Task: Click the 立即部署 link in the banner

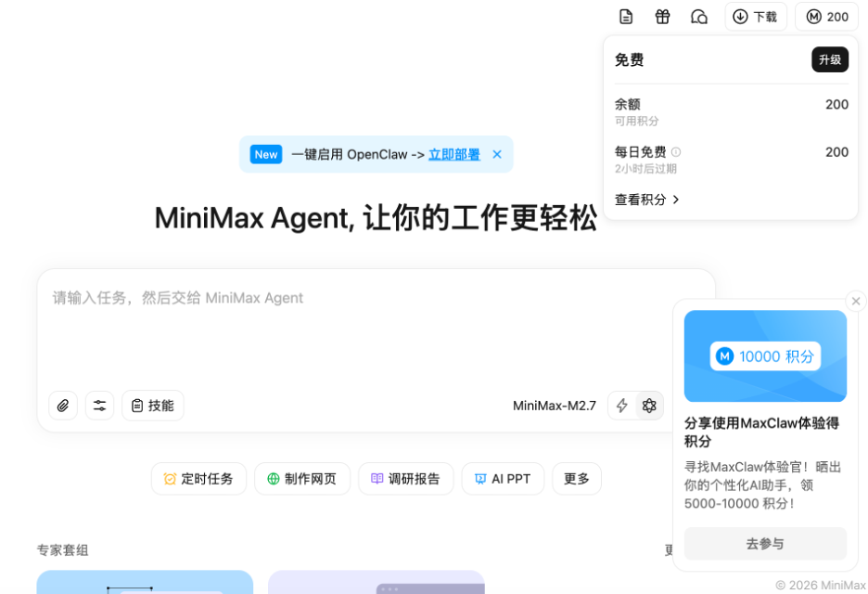Action: tap(454, 155)
